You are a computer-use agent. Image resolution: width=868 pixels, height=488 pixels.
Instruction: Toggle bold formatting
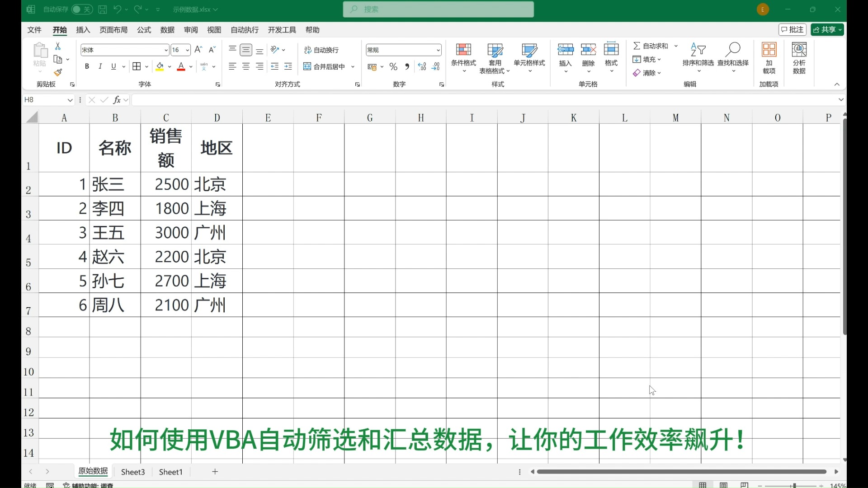click(x=87, y=66)
